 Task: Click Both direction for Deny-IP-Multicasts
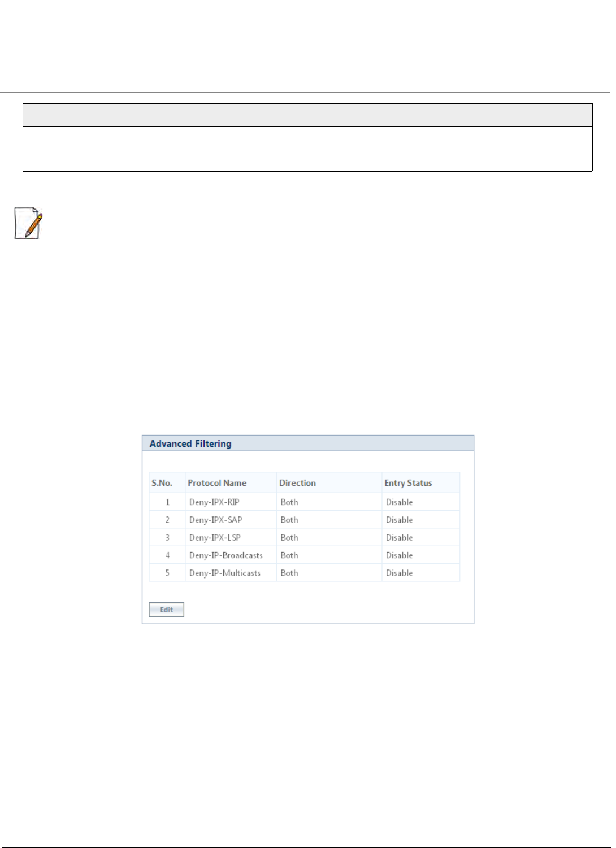[x=289, y=573]
